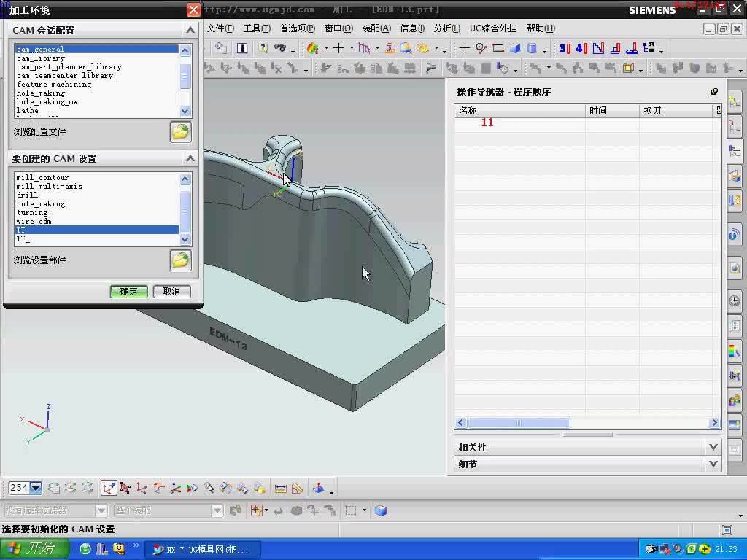Click the roles people icon in right sidebar

(x=734, y=400)
